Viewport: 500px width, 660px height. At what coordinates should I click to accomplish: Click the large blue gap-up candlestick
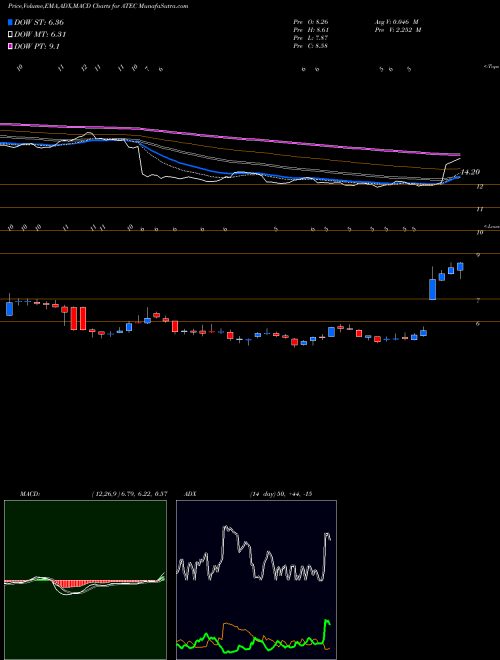[x=432, y=289]
